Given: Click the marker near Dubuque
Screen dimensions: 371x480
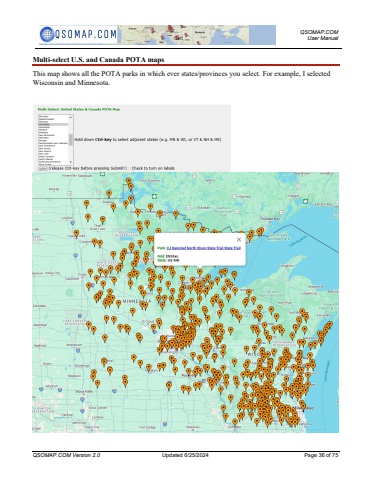Looking at the screenshot, I should [235, 423].
